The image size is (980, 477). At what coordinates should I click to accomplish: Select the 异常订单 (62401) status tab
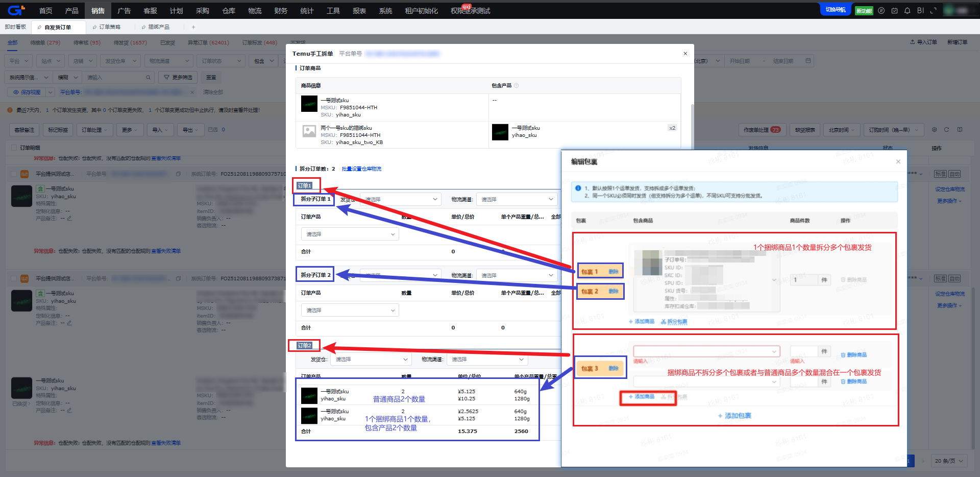[x=208, y=43]
